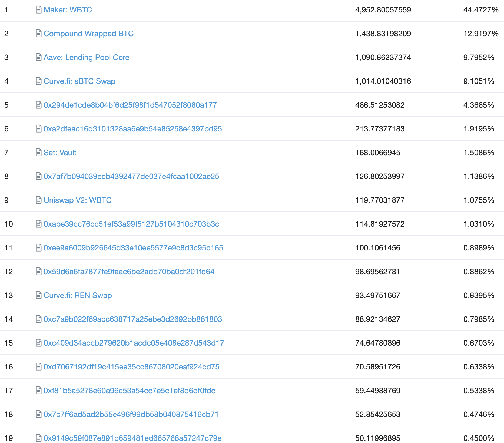Screen dimensions: 504x443
Task: Open address 0x7c7ff6ad5ad2b55e496f99db58b040875416cb71
Action: pyautogui.click(x=131, y=414)
